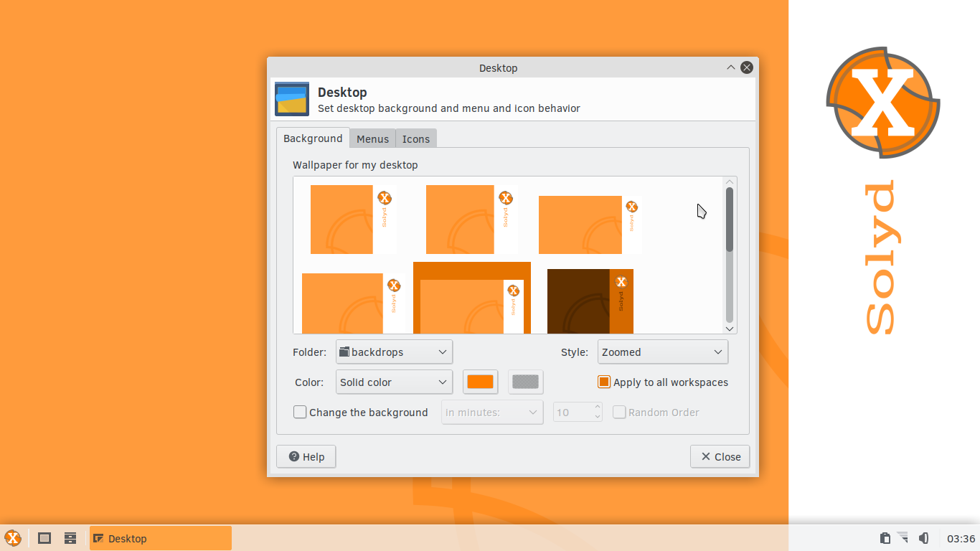
Task: Open the file manager taskbar icon
Action: [x=70, y=538]
